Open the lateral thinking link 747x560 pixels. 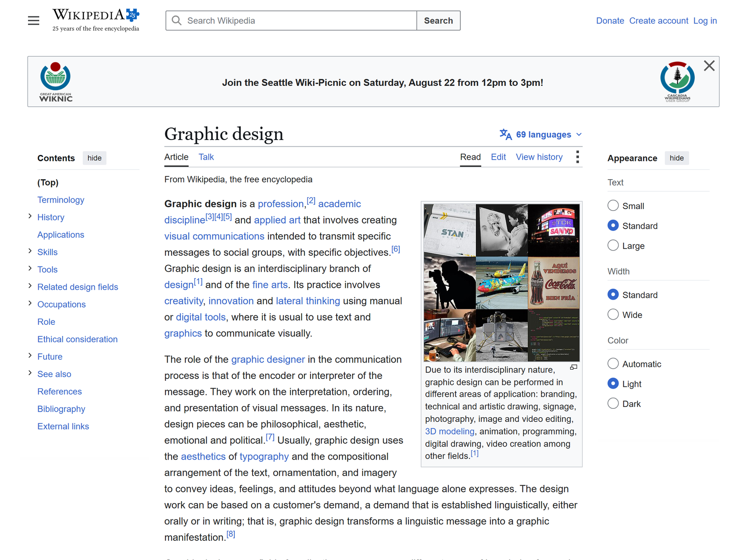[x=308, y=301]
